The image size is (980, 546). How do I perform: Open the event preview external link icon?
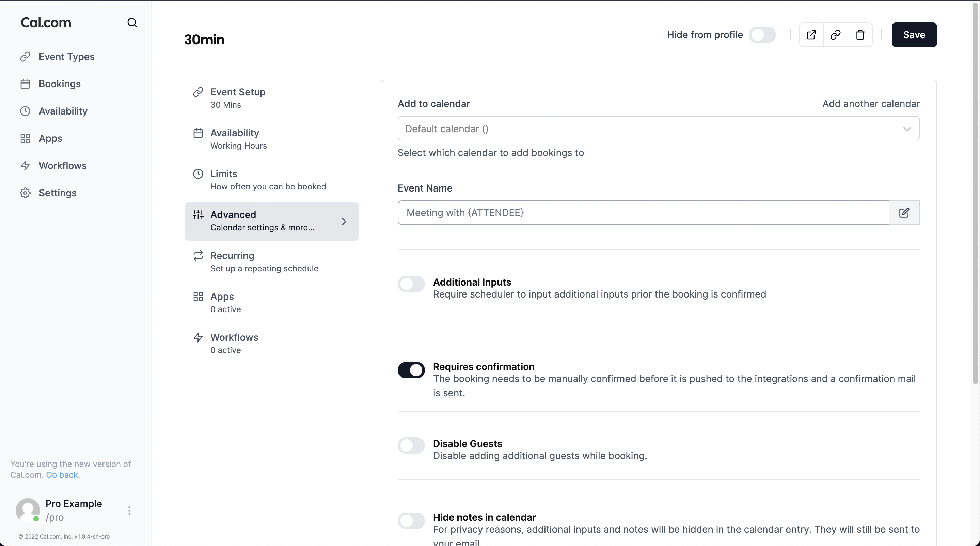[x=811, y=35]
